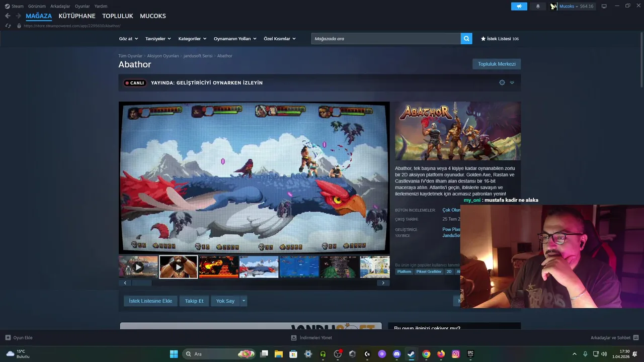The width and height of the screenshot is (644, 362).
Task: Show hidden system tray icons
Action: coord(575,354)
